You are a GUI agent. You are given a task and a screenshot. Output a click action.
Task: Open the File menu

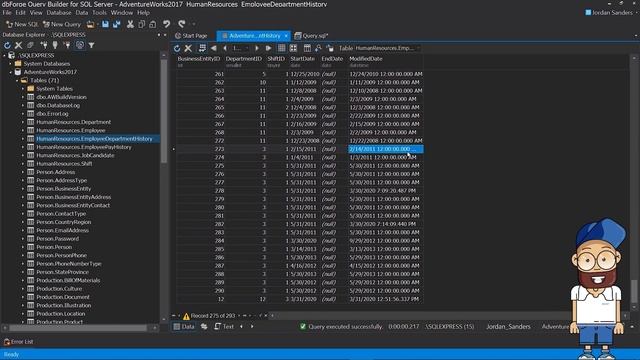coord(7,13)
